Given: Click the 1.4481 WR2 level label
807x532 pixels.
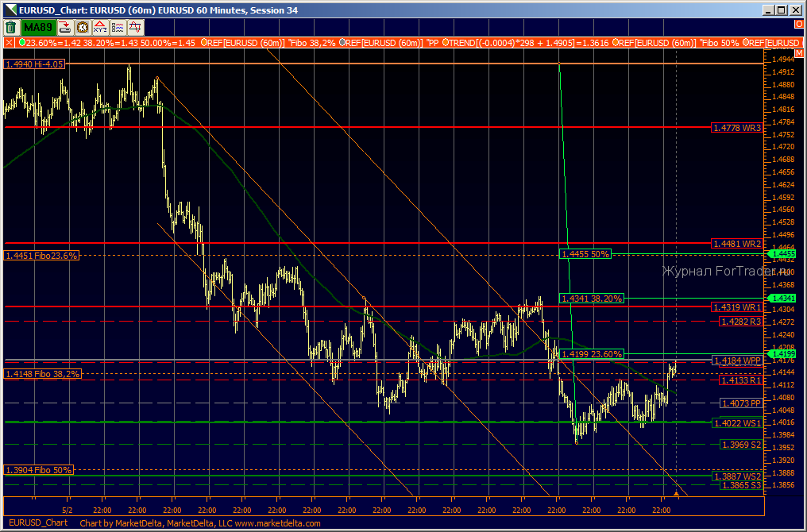Looking at the screenshot, I should click(x=737, y=243).
